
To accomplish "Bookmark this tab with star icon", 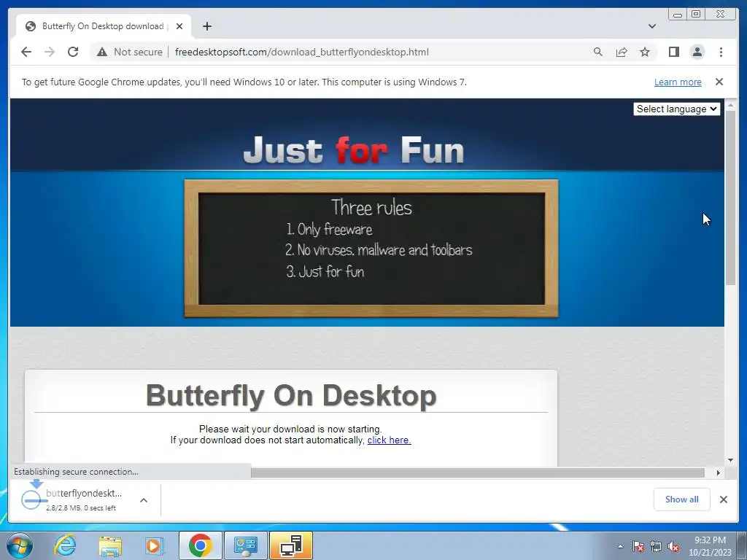I will (645, 52).
